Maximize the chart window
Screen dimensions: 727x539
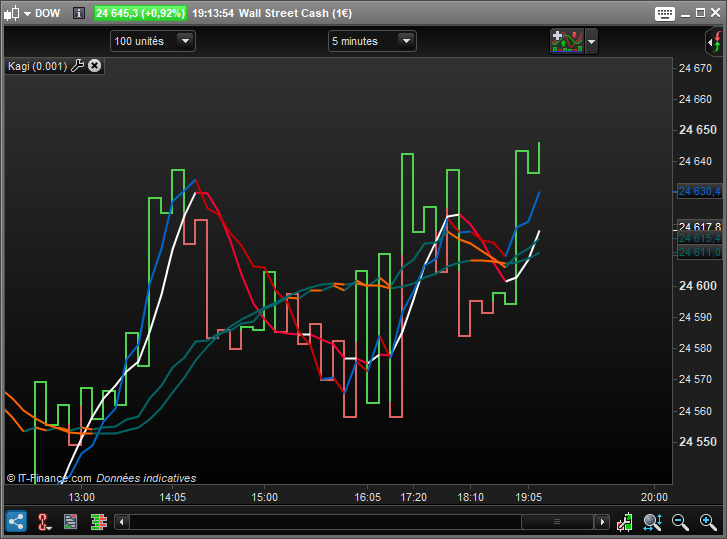coord(701,13)
